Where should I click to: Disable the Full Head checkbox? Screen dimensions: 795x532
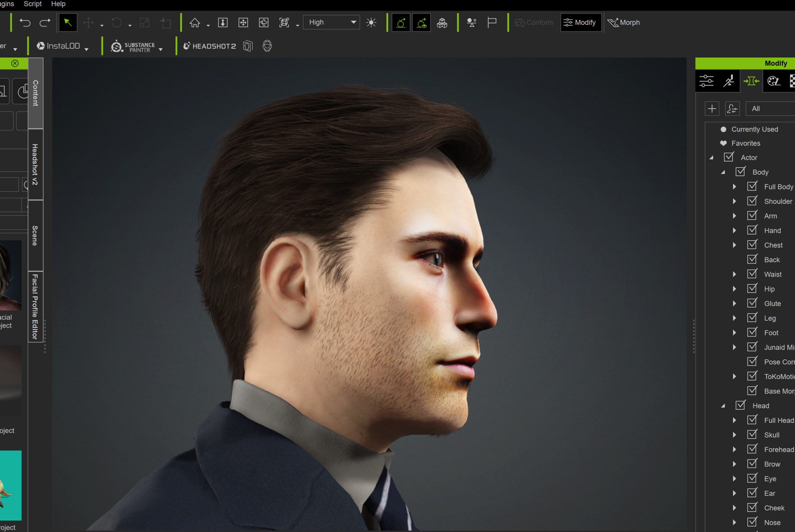click(x=752, y=420)
